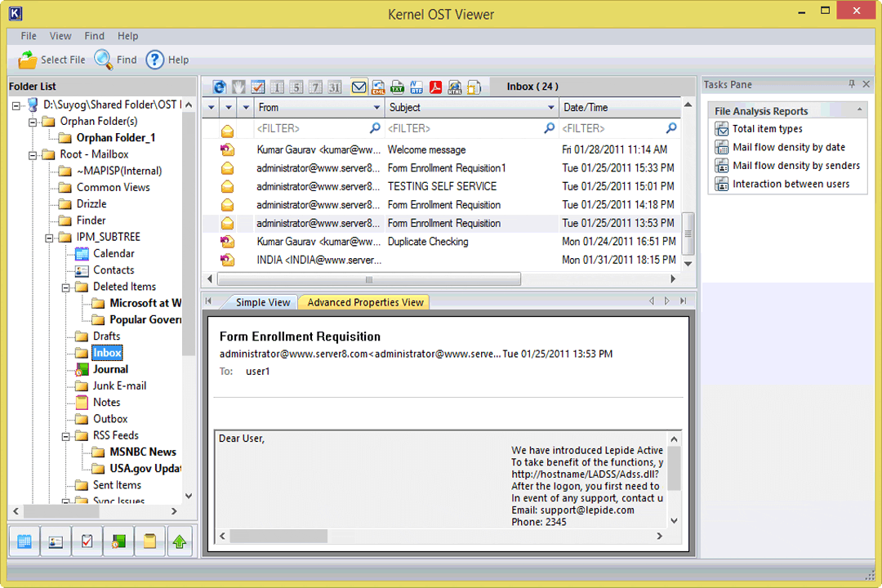Switch to the 31-day month calendar view
Viewport: 882px width, 588px height.
(335, 87)
